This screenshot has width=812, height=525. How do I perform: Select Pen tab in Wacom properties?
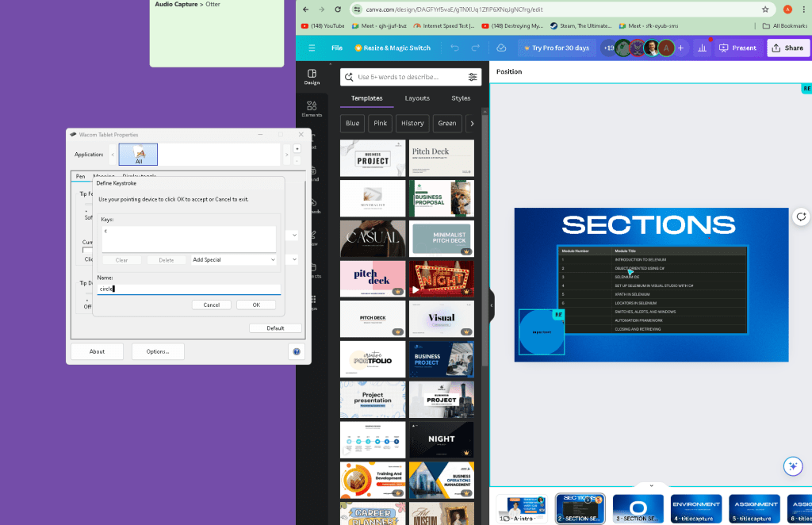coord(81,176)
